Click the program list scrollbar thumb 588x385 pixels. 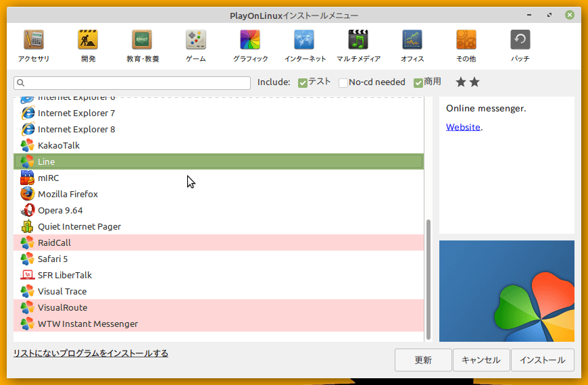tap(428, 280)
